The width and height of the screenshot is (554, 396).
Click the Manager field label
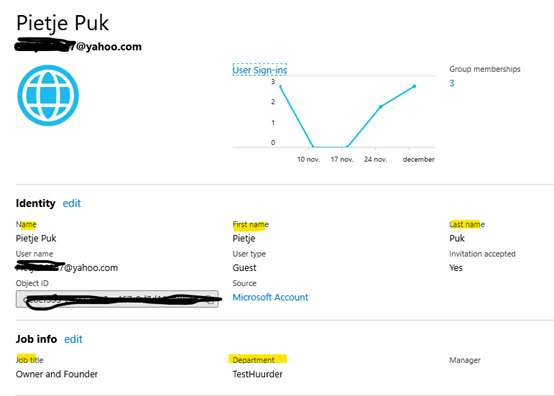click(x=465, y=360)
